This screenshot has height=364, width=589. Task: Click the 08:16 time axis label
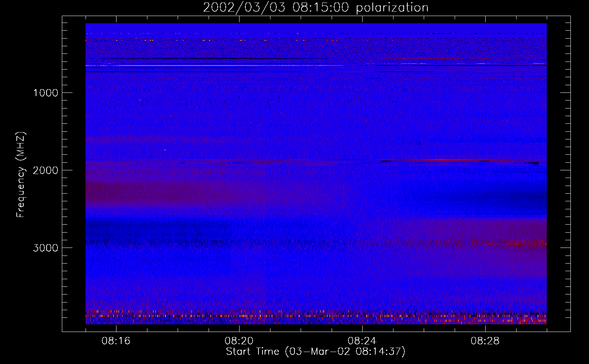click(x=116, y=341)
